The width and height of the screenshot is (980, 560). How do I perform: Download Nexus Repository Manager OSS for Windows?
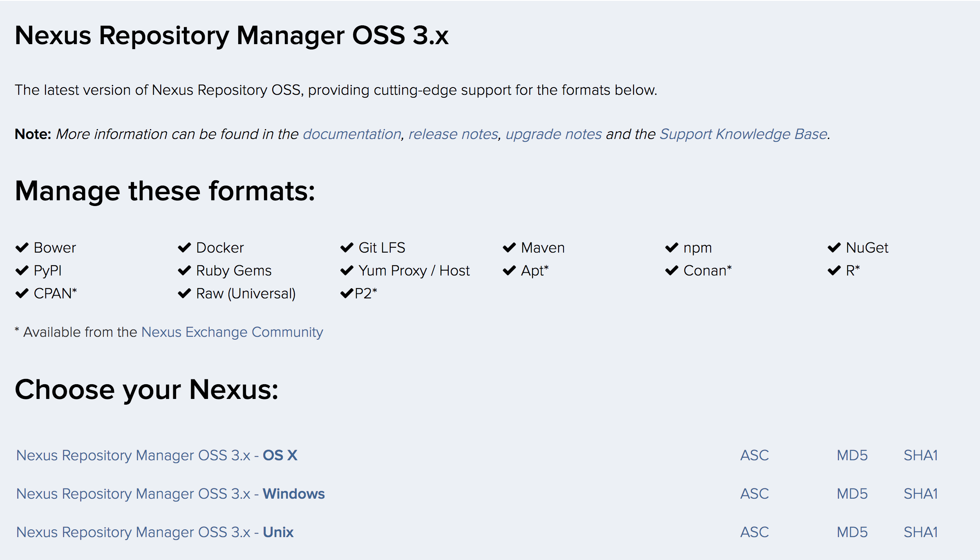pos(170,494)
